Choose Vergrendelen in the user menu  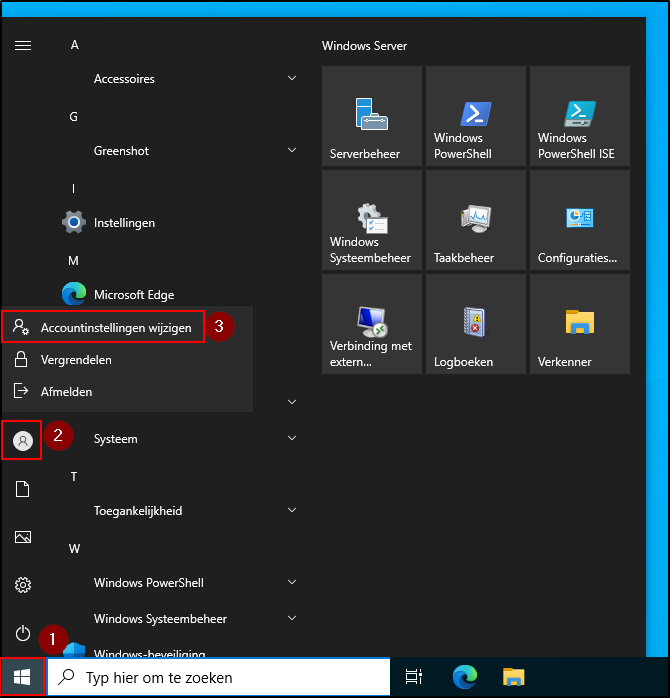(76, 360)
